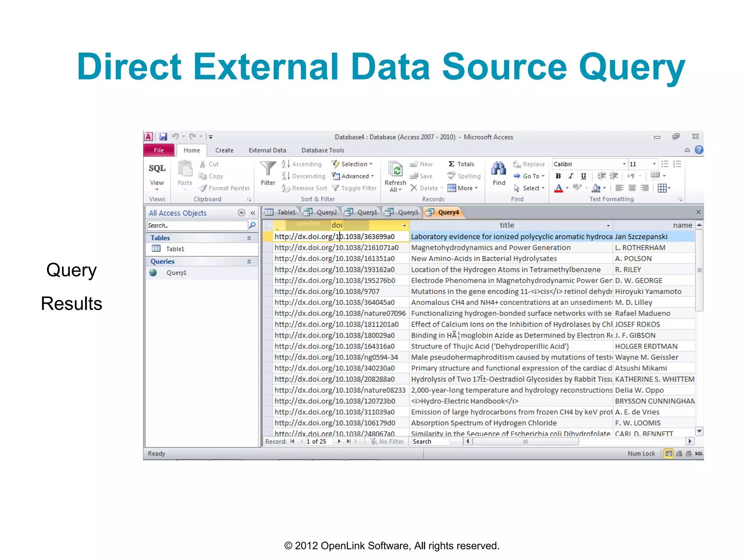Activate Format Painter
Screen dimensions: 747x560
[x=225, y=188]
